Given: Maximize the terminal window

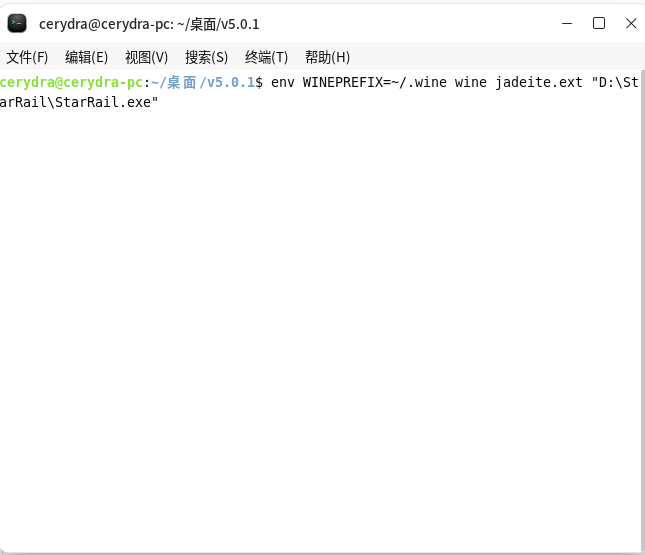Looking at the screenshot, I should tap(599, 23).
